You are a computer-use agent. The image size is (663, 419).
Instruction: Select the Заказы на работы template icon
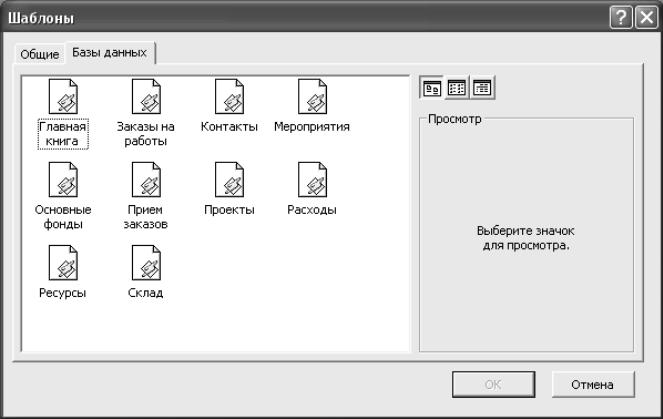146,96
